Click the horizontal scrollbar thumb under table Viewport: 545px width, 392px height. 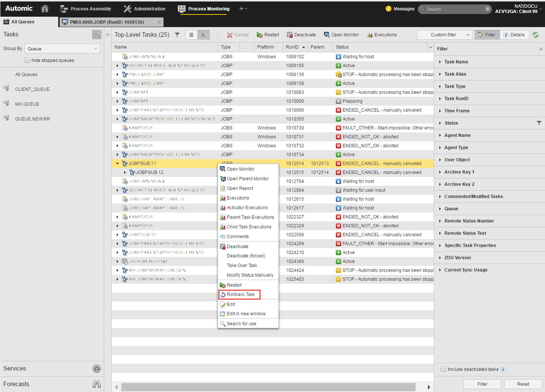268,387
